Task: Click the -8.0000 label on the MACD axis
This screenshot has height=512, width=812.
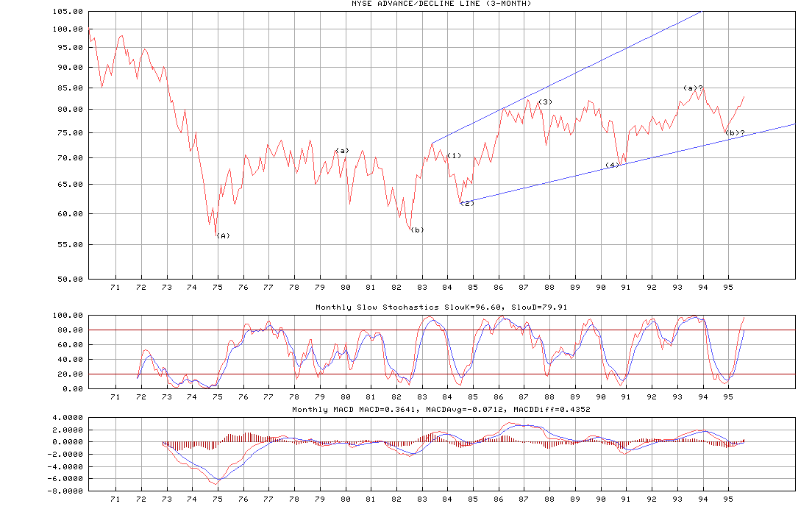Action: pyautogui.click(x=65, y=491)
